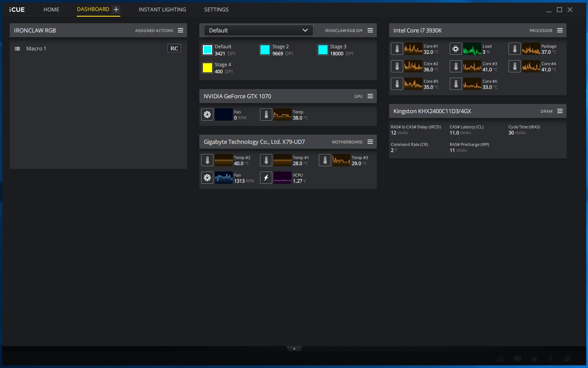Click the GPU Temp thermometer icon

(x=266, y=114)
